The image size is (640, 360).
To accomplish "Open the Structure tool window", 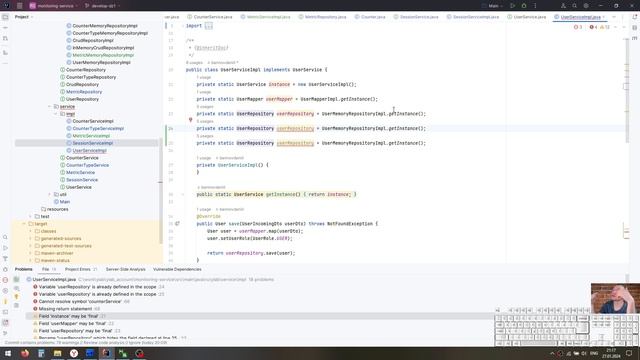I will 5,52.
